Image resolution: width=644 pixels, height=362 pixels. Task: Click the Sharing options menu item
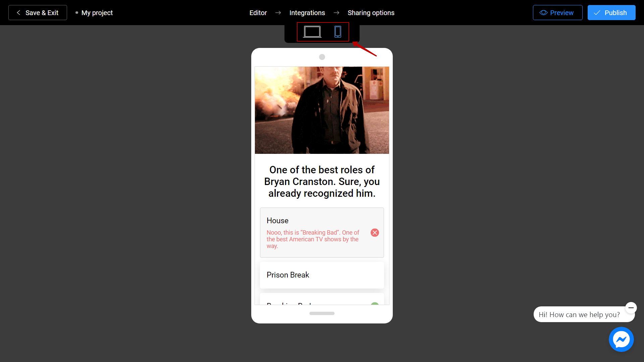pyautogui.click(x=371, y=13)
